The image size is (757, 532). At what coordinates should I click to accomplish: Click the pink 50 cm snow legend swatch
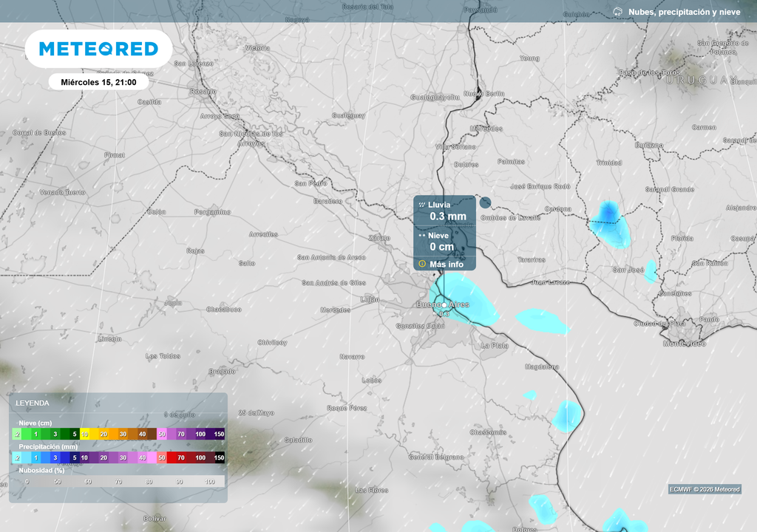(x=162, y=434)
